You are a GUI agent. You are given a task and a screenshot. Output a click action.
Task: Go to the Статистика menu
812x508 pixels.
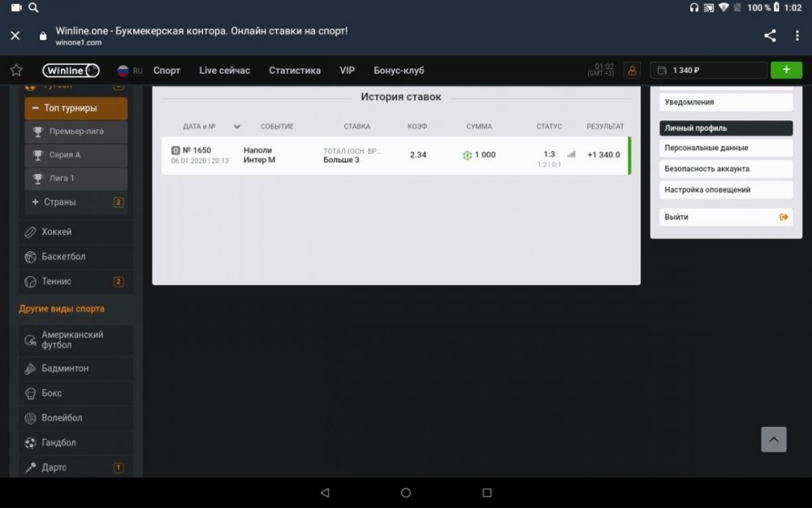(x=294, y=71)
